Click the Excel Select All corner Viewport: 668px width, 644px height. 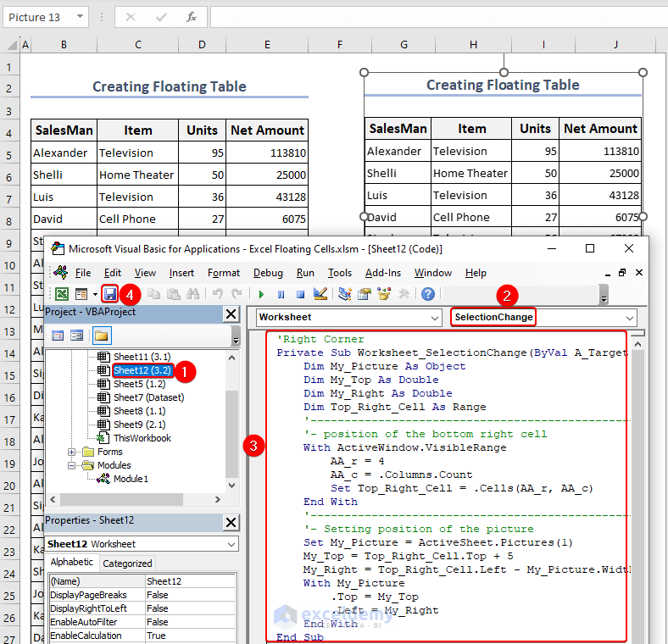point(12,44)
